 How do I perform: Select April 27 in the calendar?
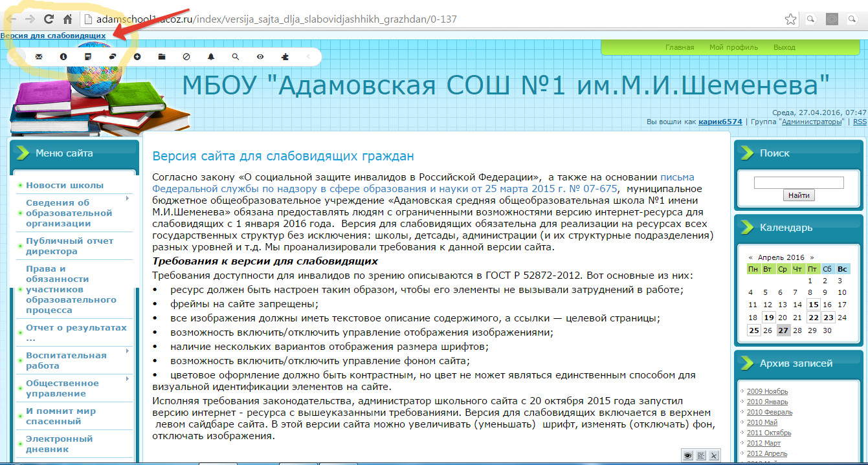pos(784,330)
